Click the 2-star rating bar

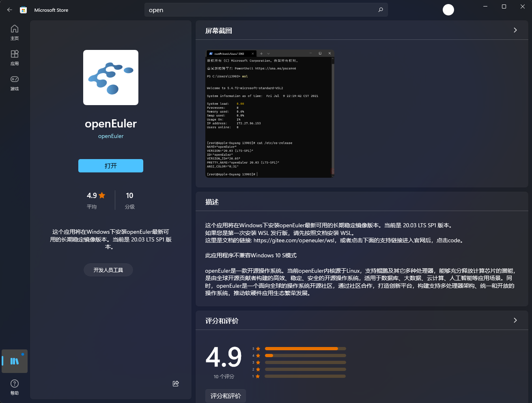point(305,369)
